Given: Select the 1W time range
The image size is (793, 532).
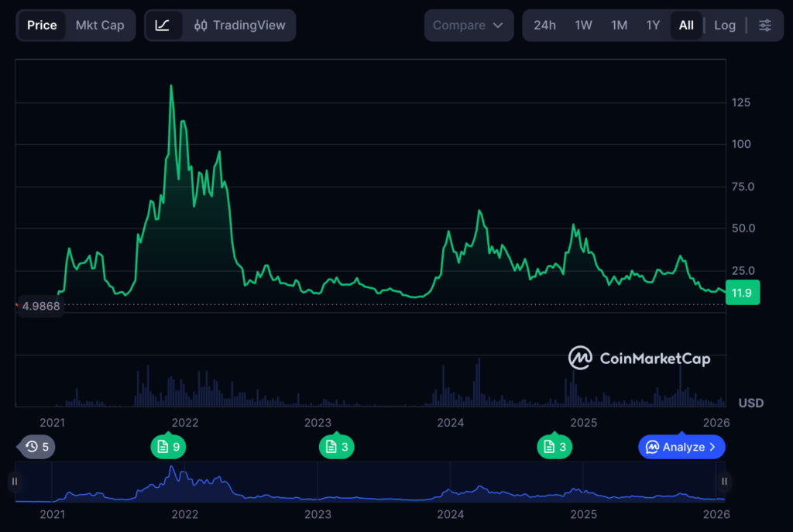Looking at the screenshot, I should pyautogui.click(x=583, y=26).
